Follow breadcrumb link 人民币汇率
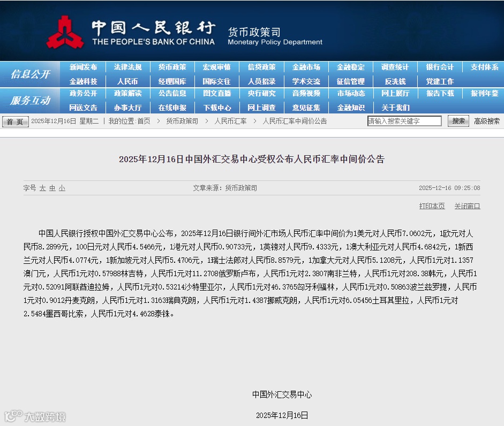Viewport: 504px width, 426px height. tap(230, 121)
